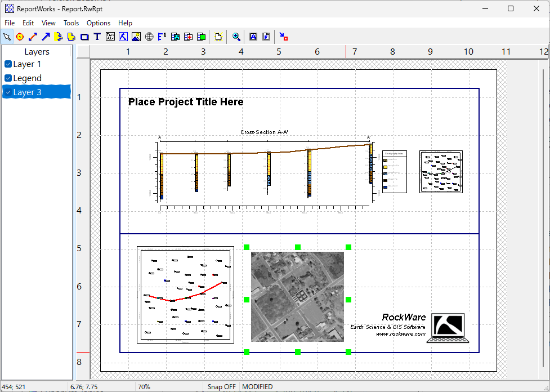Choose the red-tipped line drawing tool
The height and width of the screenshot is (392, 550).
click(33, 37)
